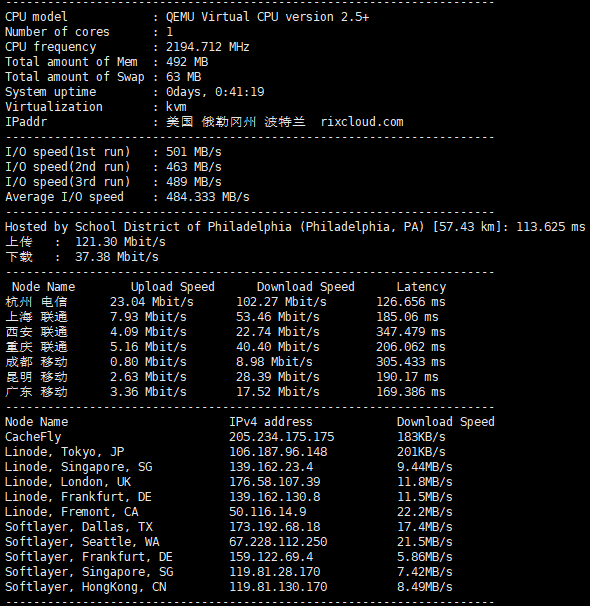The width and height of the screenshot is (590, 606).
Task: Click the Latency column header
Action: point(421,287)
